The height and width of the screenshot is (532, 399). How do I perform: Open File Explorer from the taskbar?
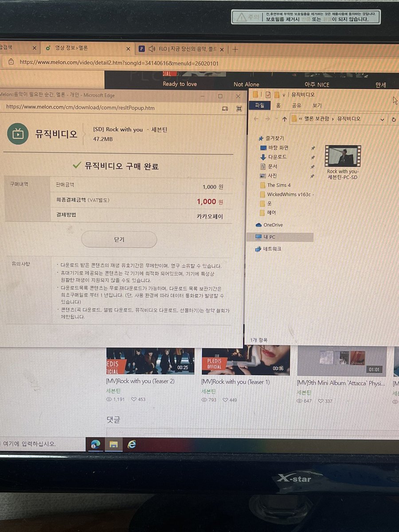pyautogui.click(x=113, y=444)
